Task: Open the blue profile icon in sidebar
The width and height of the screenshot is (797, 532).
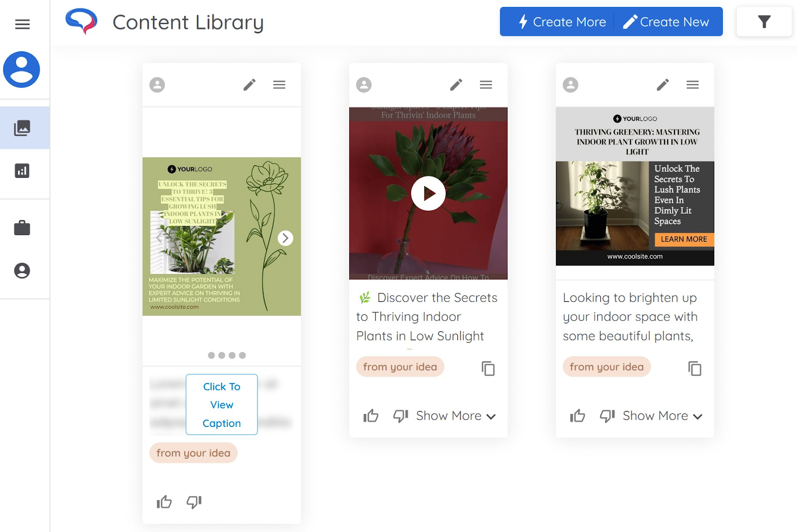Action: (22, 70)
